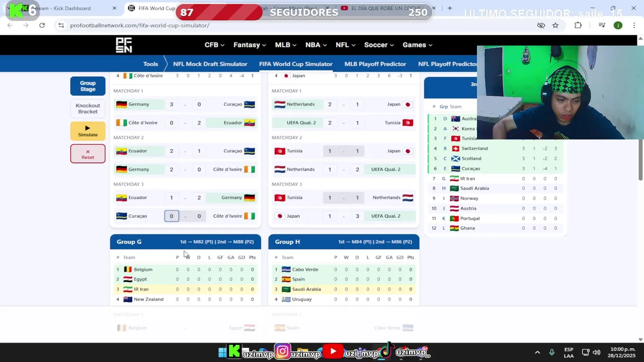Open the FIFA World Cup Simulator tab

[x=296, y=64]
